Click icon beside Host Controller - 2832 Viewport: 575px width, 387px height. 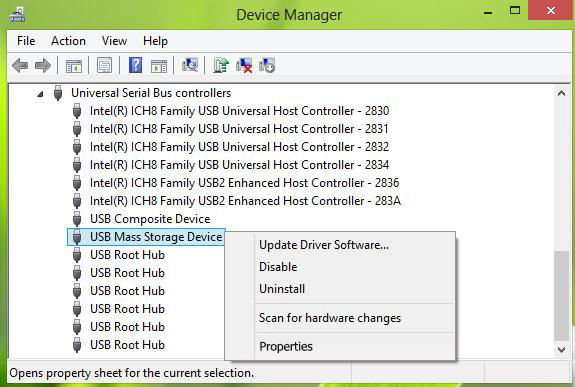point(77,147)
